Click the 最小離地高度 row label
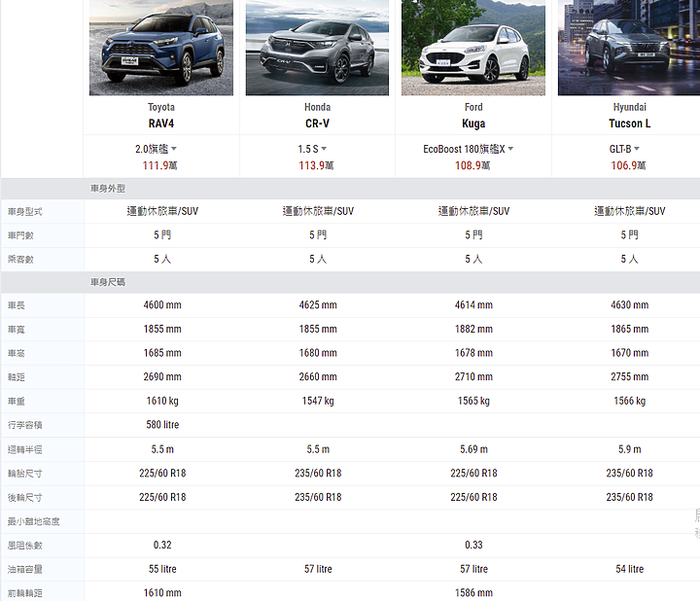The width and height of the screenshot is (700, 601). (33, 521)
